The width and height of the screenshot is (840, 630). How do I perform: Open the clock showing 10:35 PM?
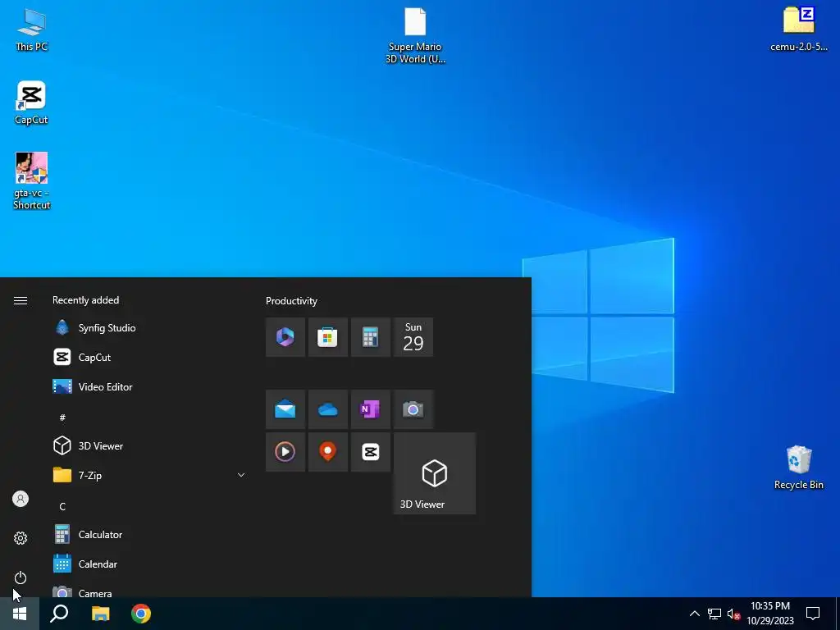(770, 614)
